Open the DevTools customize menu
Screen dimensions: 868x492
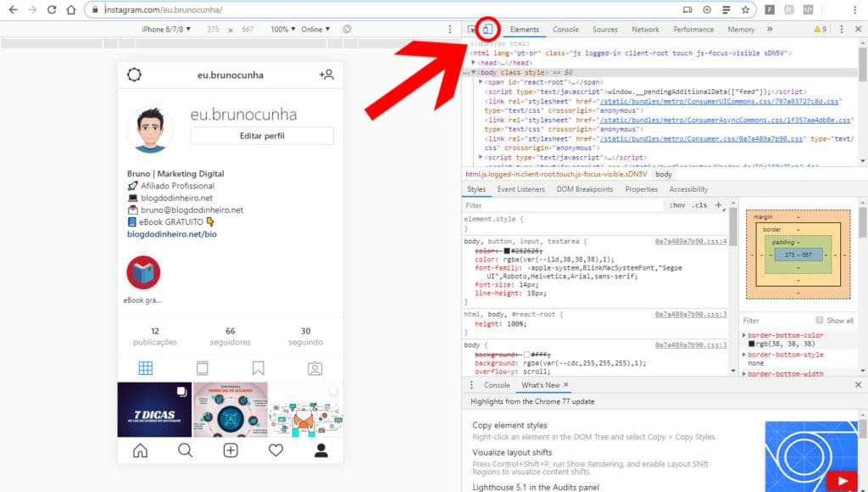[x=842, y=30]
